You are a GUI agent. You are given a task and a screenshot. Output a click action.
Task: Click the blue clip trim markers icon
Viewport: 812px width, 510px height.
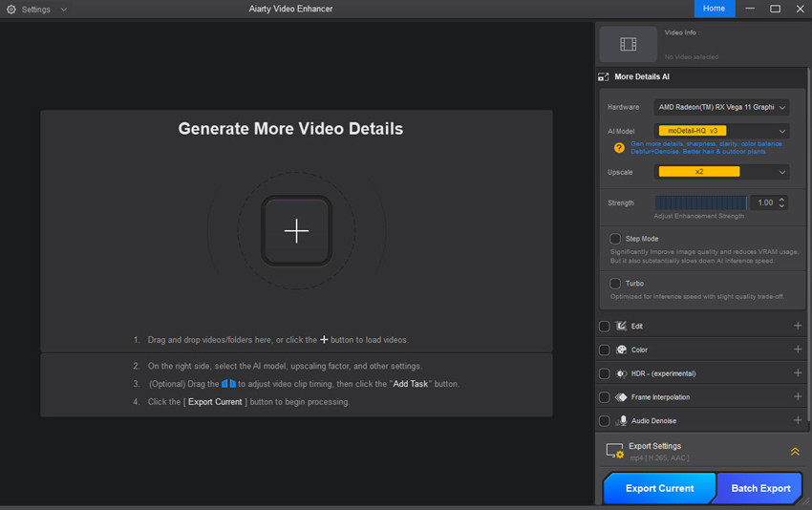tap(229, 384)
